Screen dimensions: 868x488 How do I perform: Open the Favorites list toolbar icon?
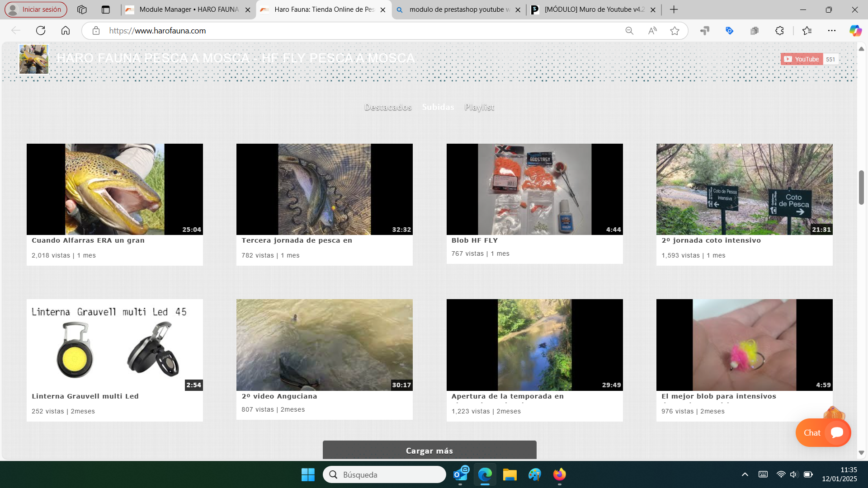tap(807, 31)
